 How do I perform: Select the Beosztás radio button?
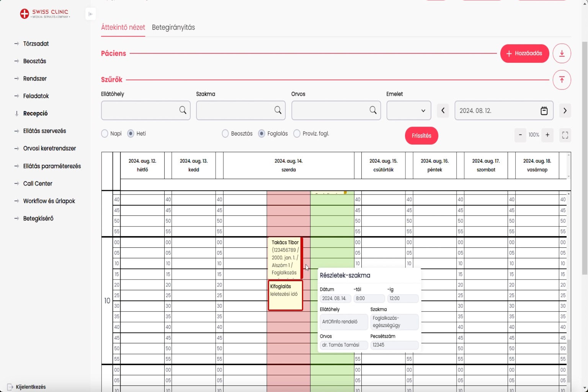(225, 134)
